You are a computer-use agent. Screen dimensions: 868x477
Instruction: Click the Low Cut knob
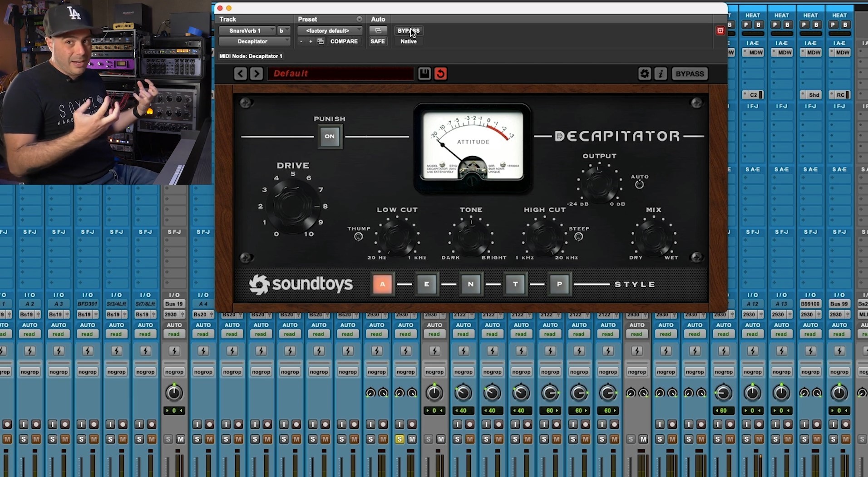coord(396,237)
